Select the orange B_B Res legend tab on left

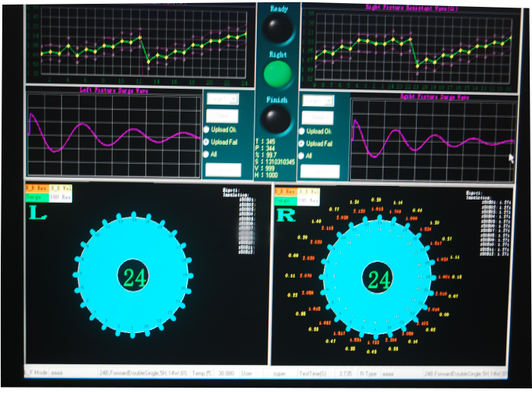point(36,187)
